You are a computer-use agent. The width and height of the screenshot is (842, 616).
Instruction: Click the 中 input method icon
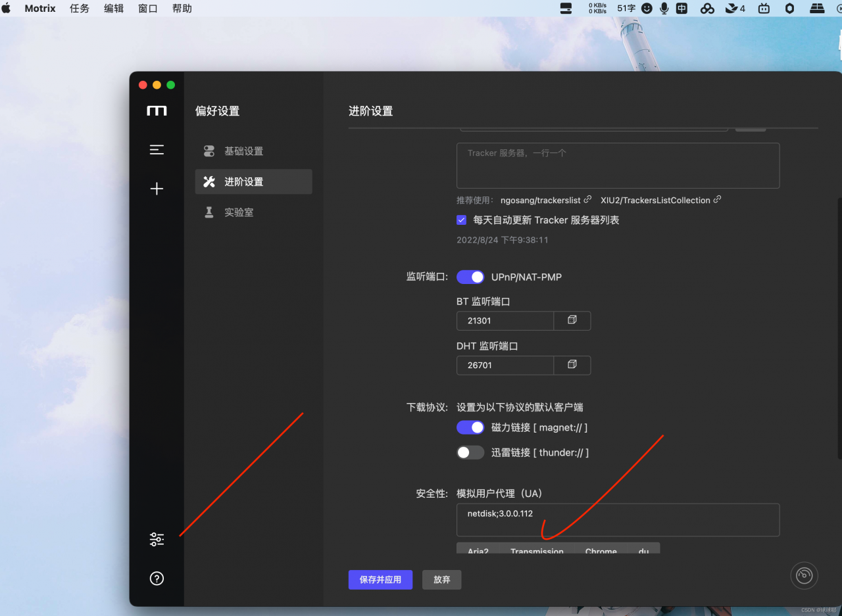[682, 9]
